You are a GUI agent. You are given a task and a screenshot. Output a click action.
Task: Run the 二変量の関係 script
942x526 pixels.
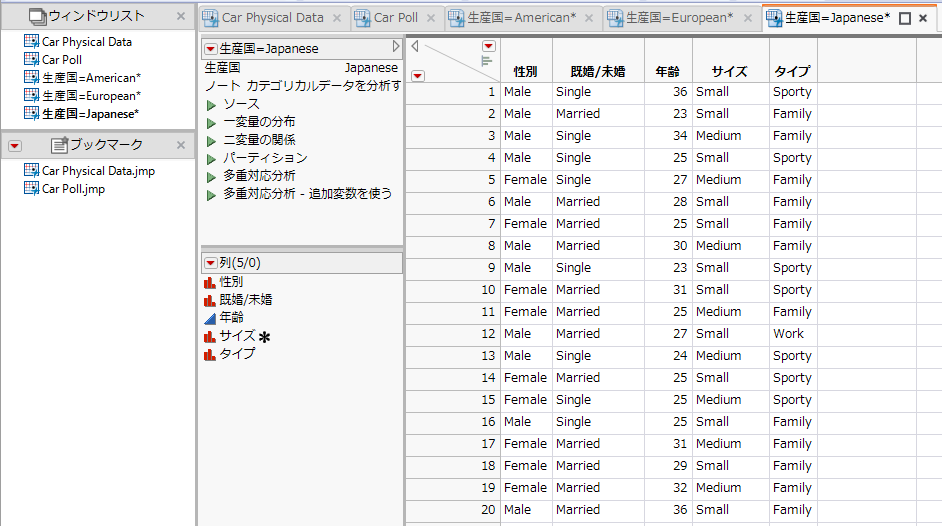(211, 142)
